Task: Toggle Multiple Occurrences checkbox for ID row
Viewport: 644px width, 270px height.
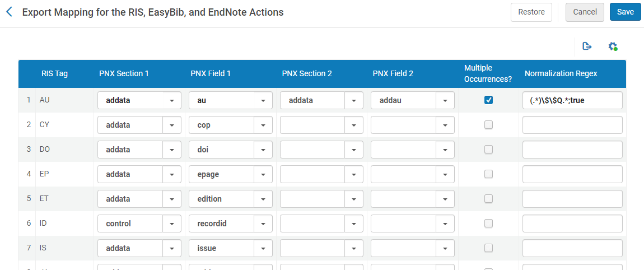Action: coord(488,224)
